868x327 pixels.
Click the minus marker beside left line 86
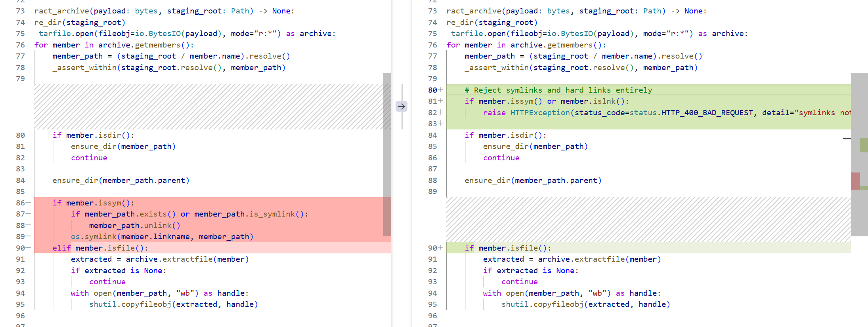click(x=28, y=203)
